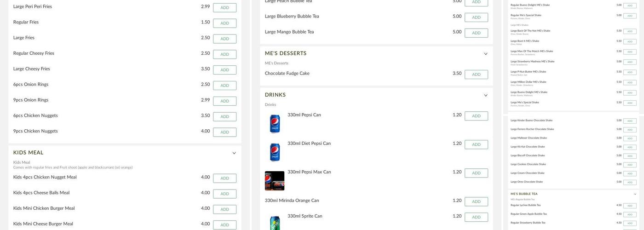Collapse the Drinks section chevron

click(x=485, y=95)
